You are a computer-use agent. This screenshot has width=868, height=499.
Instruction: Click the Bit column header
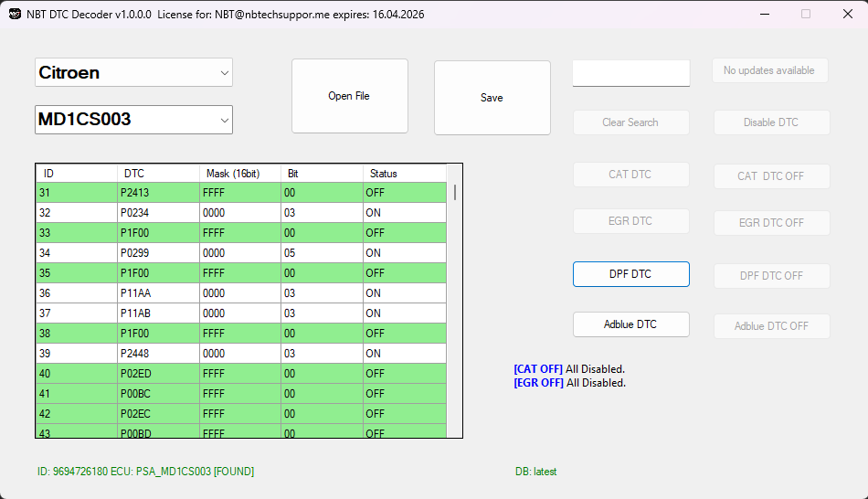[x=323, y=174]
